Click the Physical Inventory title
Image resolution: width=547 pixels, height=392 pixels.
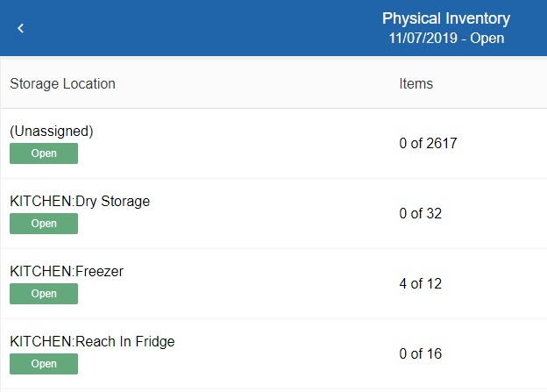tap(445, 18)
